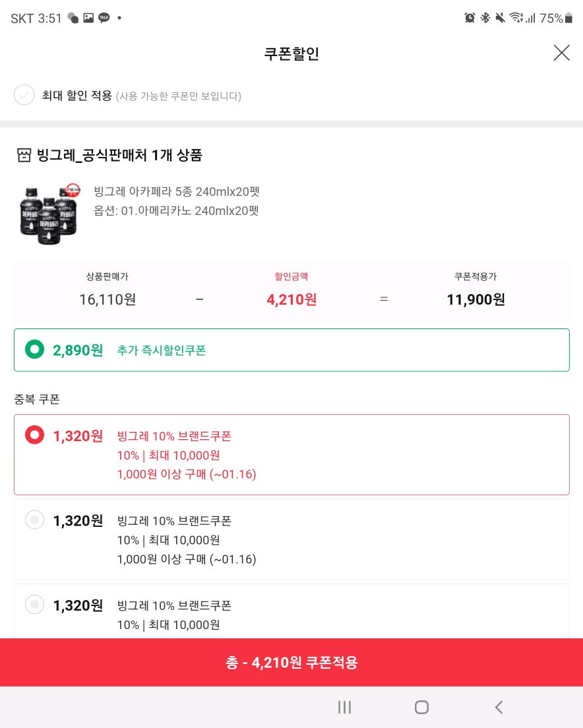Image resolution: width=583 pixels, height=728 pixels.
Task: Tap the 빙그레_공식판매처 1개 상품 seller heading
Action: tap(119, 155)
